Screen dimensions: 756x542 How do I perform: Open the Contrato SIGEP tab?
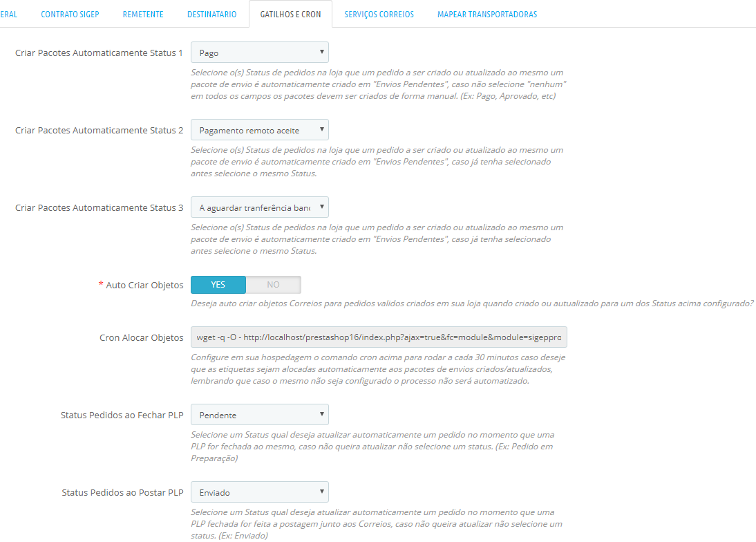click(70, 14)
